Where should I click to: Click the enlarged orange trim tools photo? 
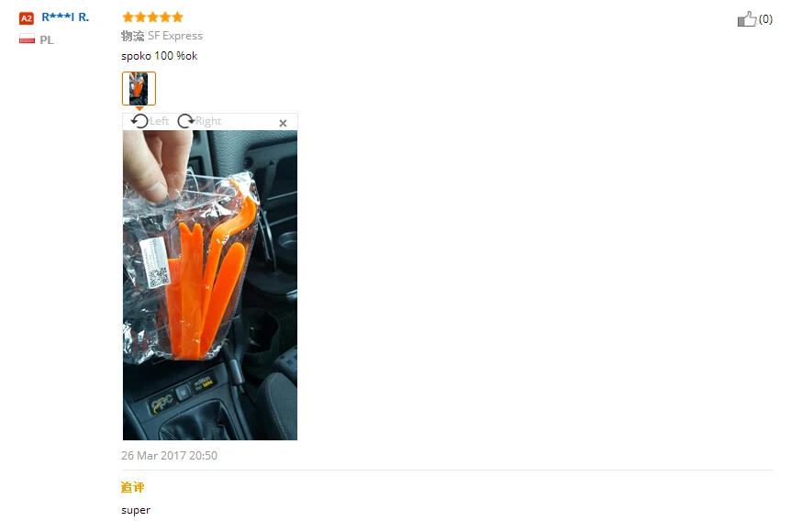210,285
